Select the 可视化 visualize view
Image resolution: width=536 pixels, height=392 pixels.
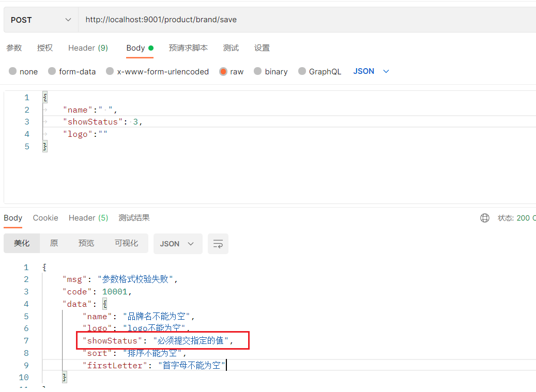[x=127, y=243]
